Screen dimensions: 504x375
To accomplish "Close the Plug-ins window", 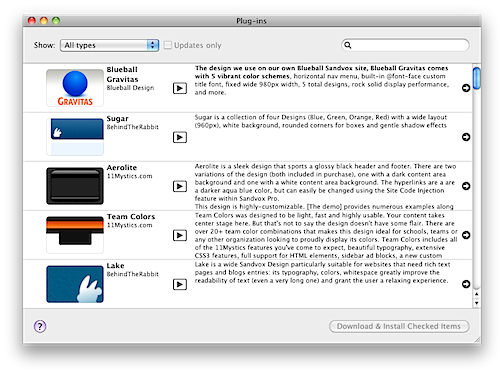I will tap(32, 21).
